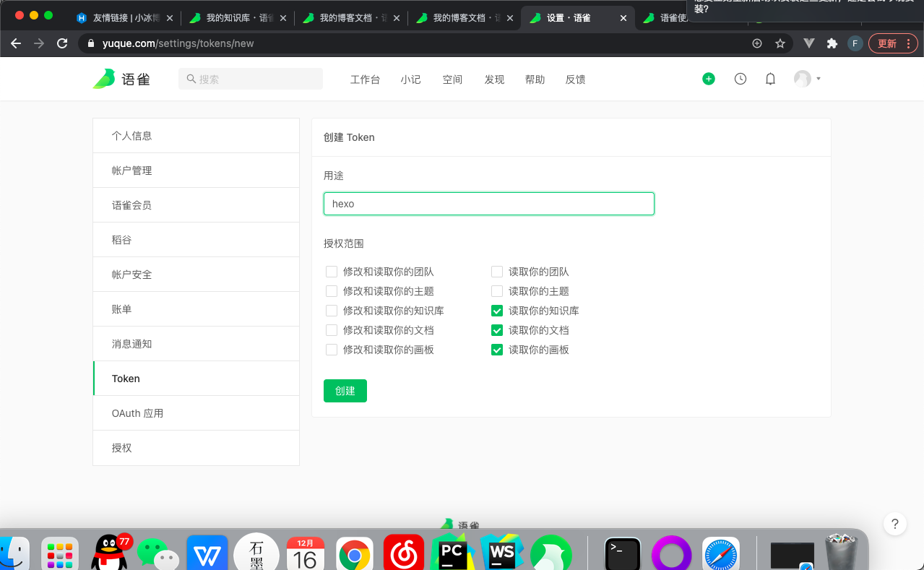
Task: Open the user avatar menu
Action: point(807,79)
